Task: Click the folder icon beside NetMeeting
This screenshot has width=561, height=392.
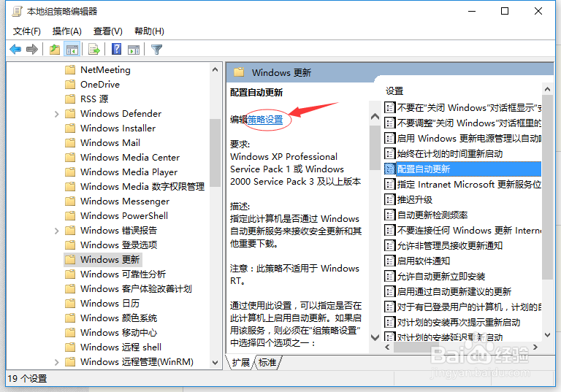Action: click(70, 70)
